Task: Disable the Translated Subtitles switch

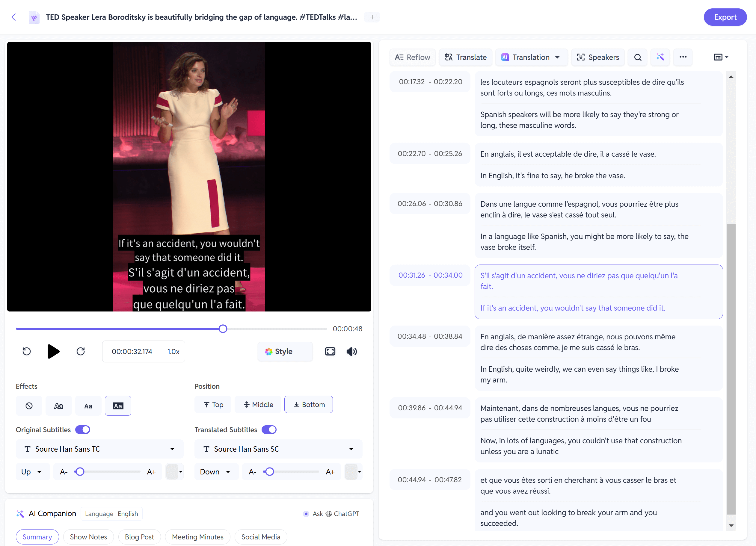Action: coord(269,430)
